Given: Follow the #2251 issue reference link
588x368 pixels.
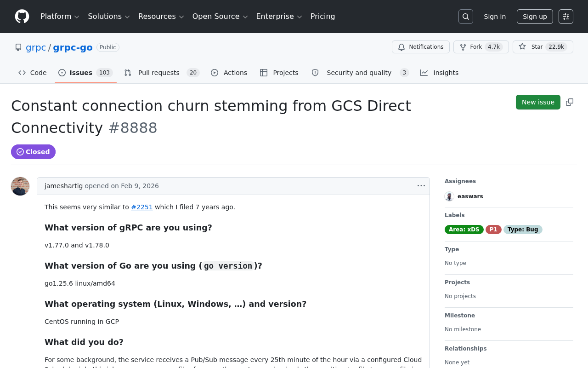Looking at the screenshot, I should (142, 207).
